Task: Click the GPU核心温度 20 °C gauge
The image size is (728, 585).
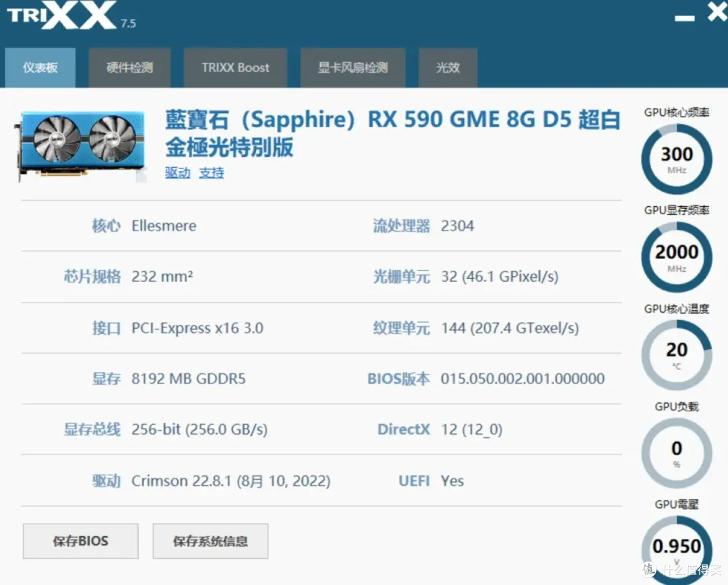Action: [x=677, y=355]
